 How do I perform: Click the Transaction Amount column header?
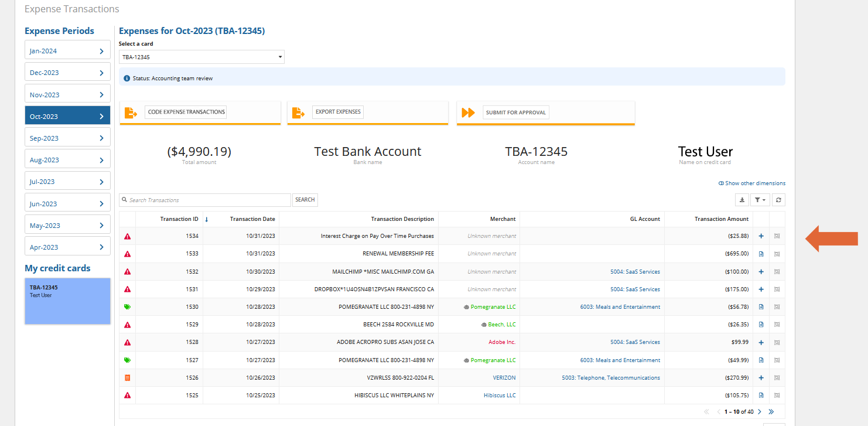click(x=722, y=219)
